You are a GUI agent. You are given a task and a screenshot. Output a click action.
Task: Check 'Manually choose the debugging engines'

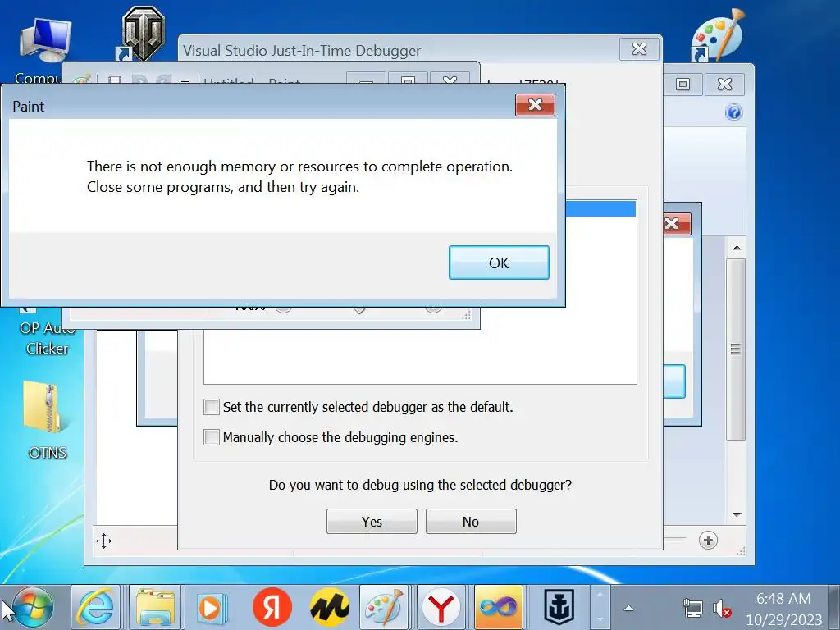212,437
